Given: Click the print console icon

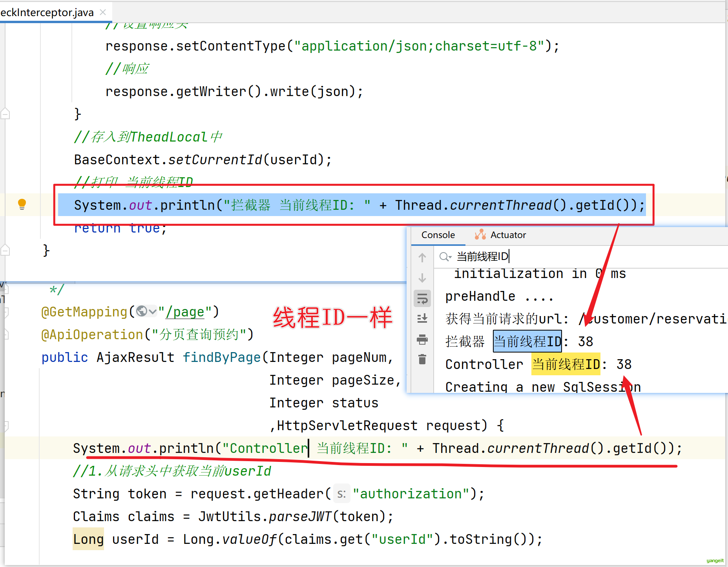Looking at the screenshot, I should 422,339.
